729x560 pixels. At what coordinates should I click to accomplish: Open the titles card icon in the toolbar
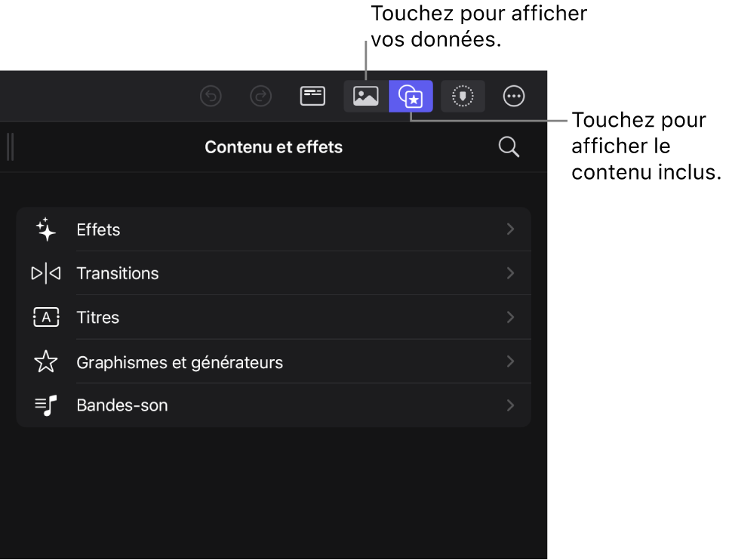(x=312, y=96)
